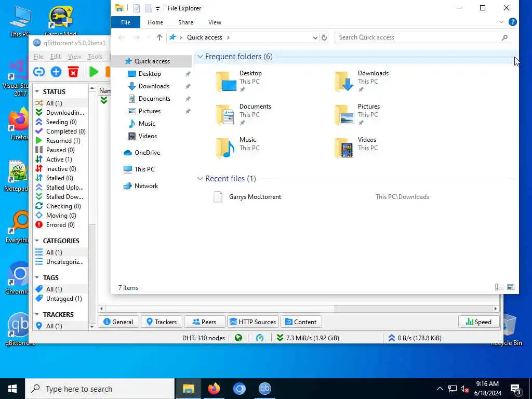Click the File Explorer help icon
The image size is (532, 399).
coord(513,22)
